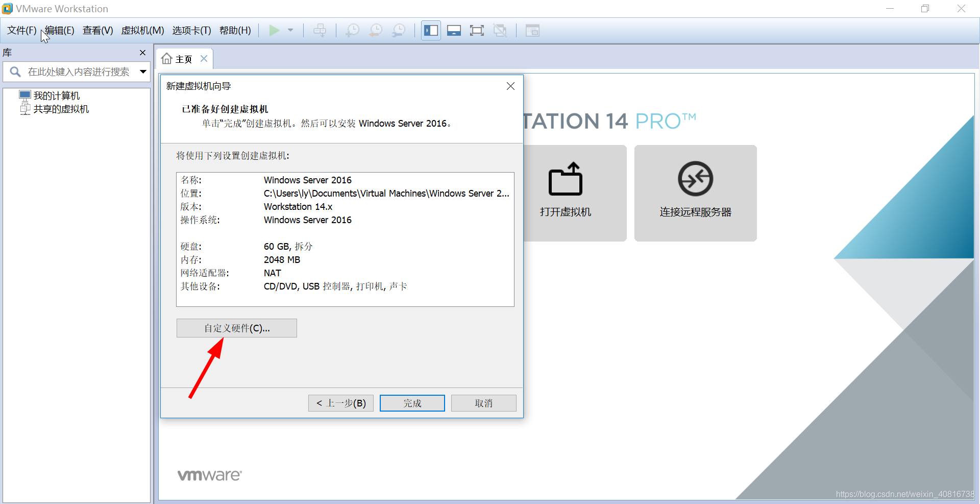Viewport: 980px width, 504px height.
Task: Open the power options dropdown arrow
Action: (x=290, y=31)
